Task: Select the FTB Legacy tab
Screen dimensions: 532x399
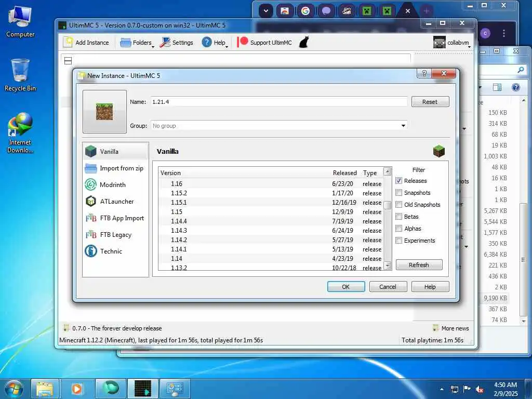Action: pos(115,234)
